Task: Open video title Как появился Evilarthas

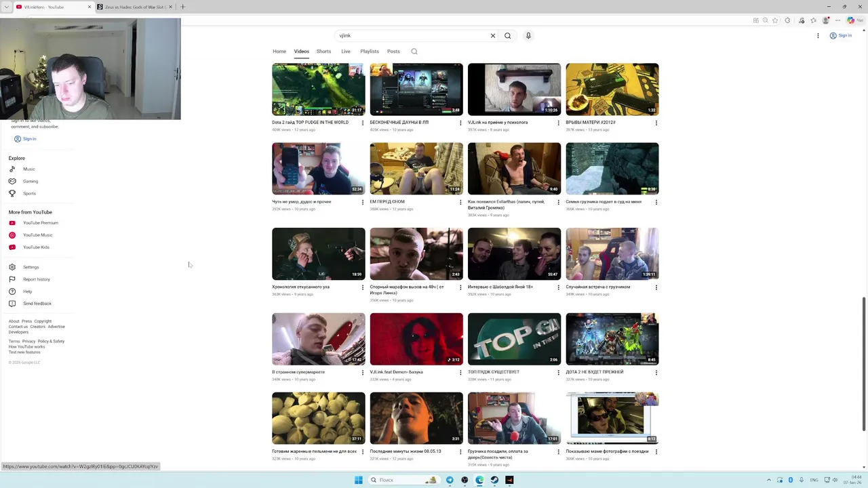Action: pyautogui.click(x=507, y=204)
